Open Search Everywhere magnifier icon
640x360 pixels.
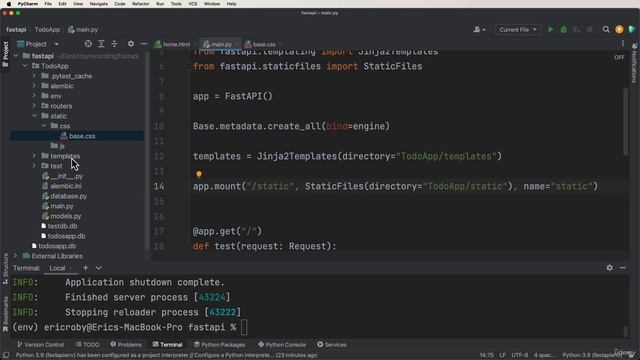pos(606,29)
